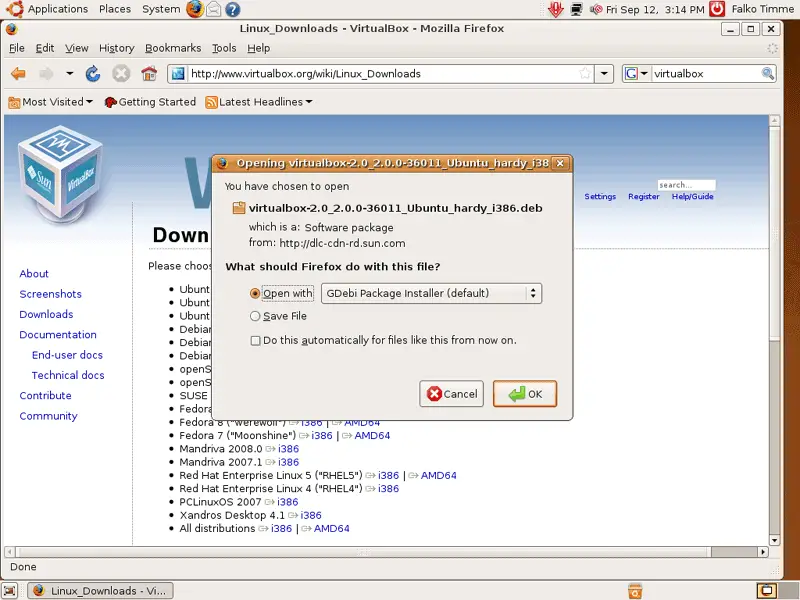Open the About sidebar link
800x600 pixels.
[x=34, y=273]
